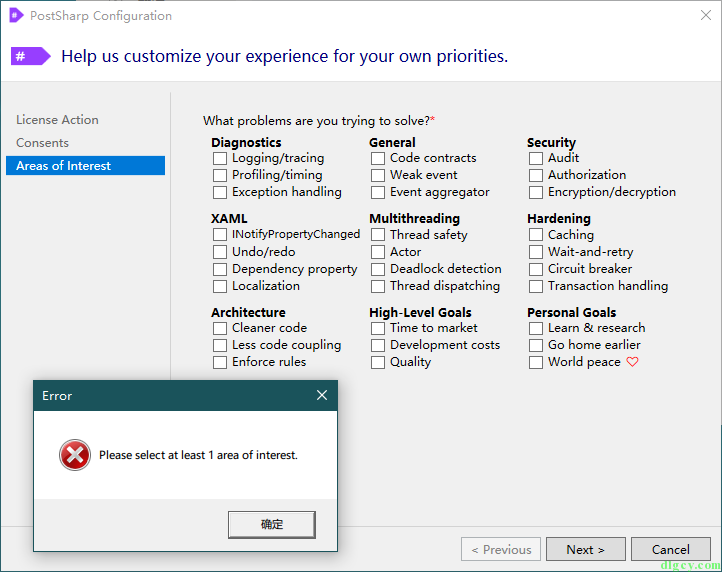Select the Areas of Interest step

85,166
